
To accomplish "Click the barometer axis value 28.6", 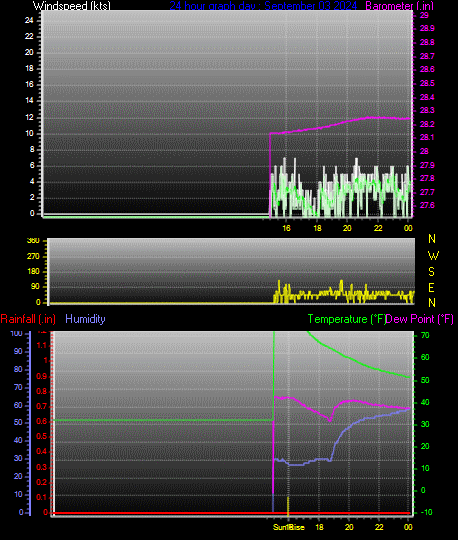I will (x=427, y=70).
